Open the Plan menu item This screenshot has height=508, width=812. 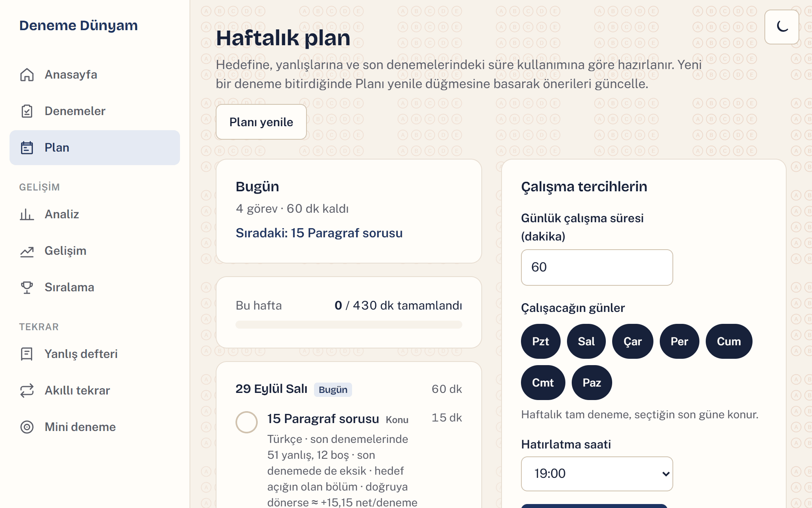[95, 148]
